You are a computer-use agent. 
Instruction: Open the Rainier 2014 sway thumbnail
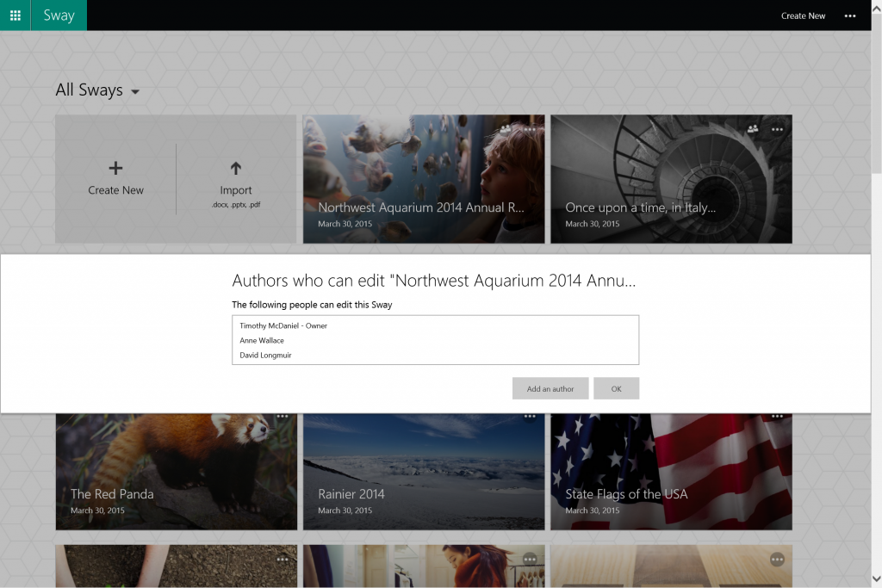423,471
